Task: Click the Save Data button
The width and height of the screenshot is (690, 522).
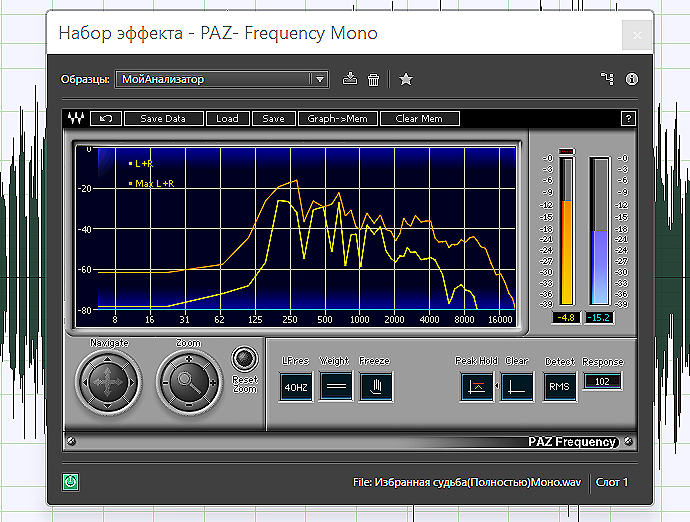Action: click(163, 118)
